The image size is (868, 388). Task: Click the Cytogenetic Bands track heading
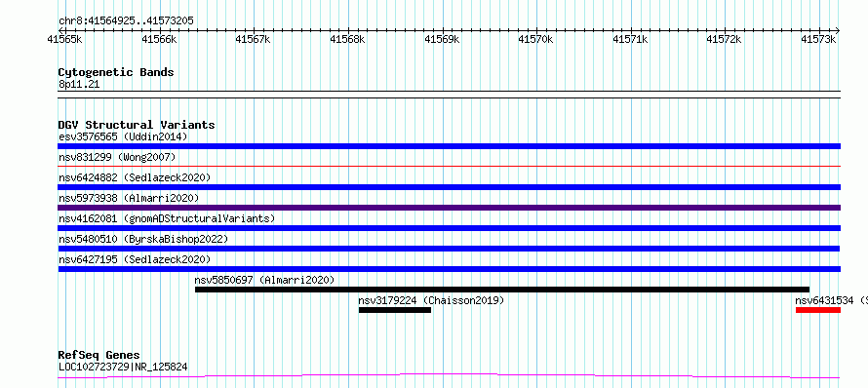(116, 72)
